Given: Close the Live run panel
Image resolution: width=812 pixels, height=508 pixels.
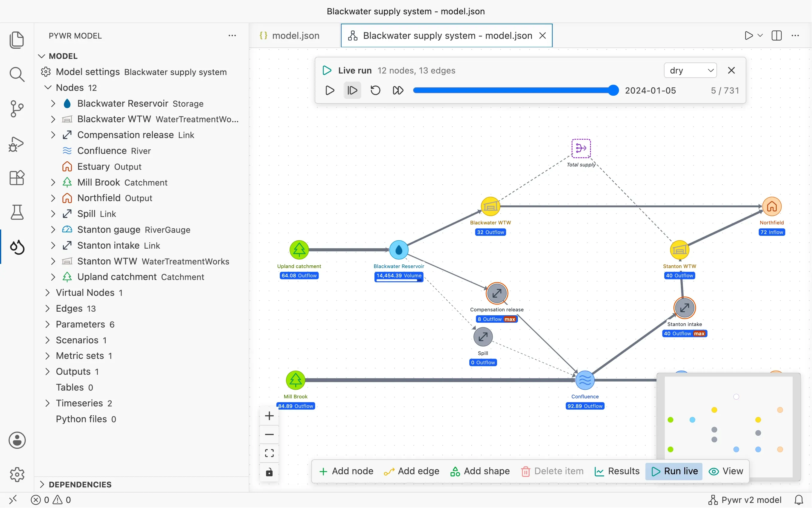Looking at the screenshot, I should tap(731, 70).
